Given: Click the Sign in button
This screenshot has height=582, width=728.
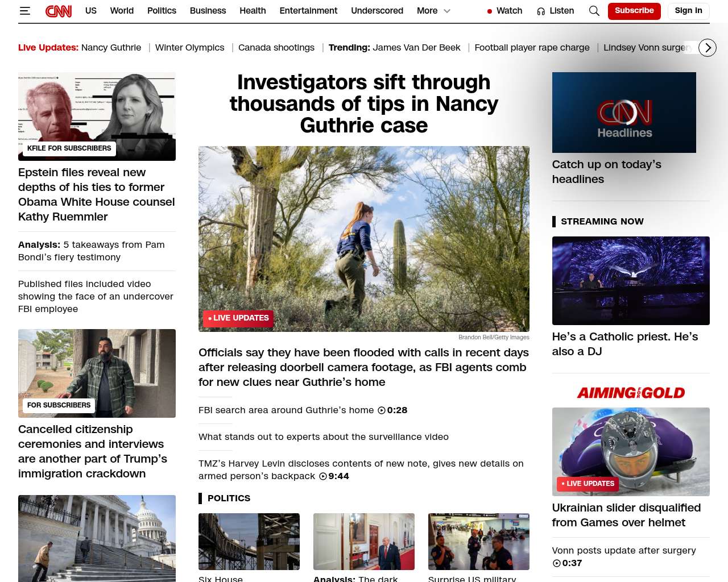Looking at the screenshot, I should (688, 11).
